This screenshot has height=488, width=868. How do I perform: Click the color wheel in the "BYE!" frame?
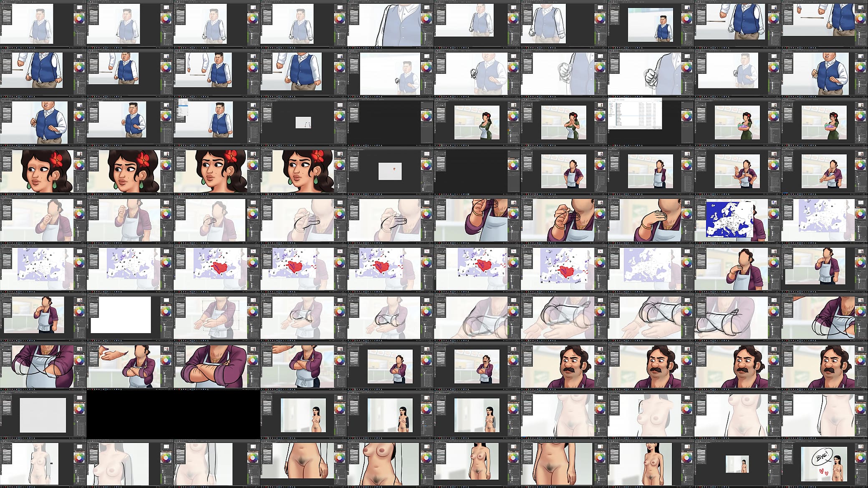click(860, 458)
